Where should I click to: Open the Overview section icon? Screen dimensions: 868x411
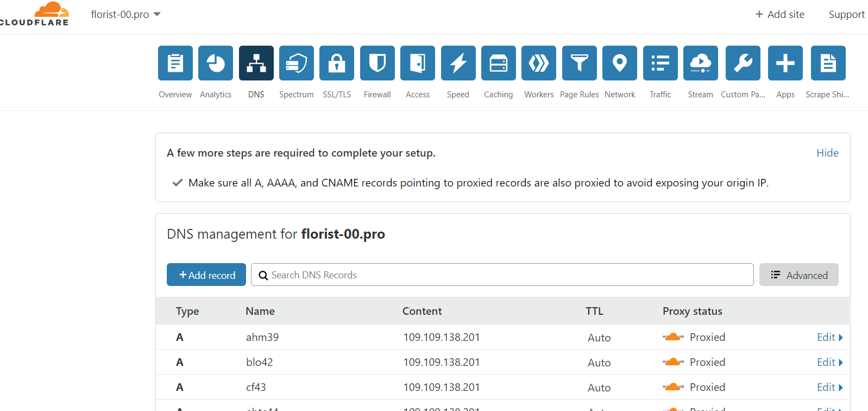click(175, 63)
